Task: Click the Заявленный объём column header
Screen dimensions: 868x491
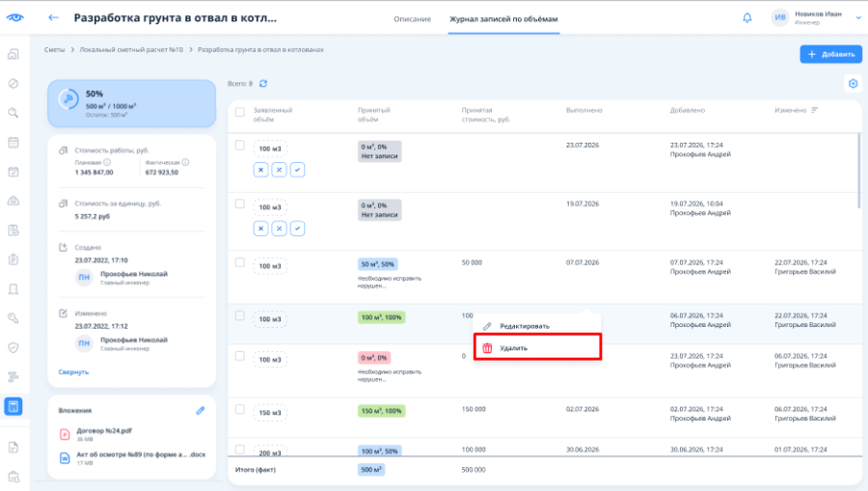Action: [273, 115]
